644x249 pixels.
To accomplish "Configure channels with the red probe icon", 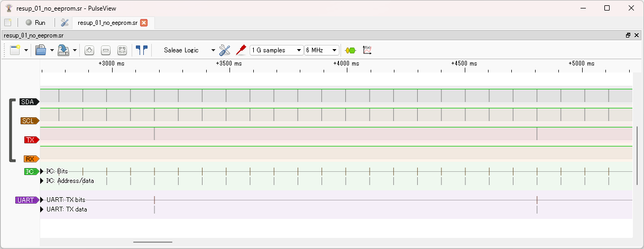I will pyautogui.click(x=241, y=50).
